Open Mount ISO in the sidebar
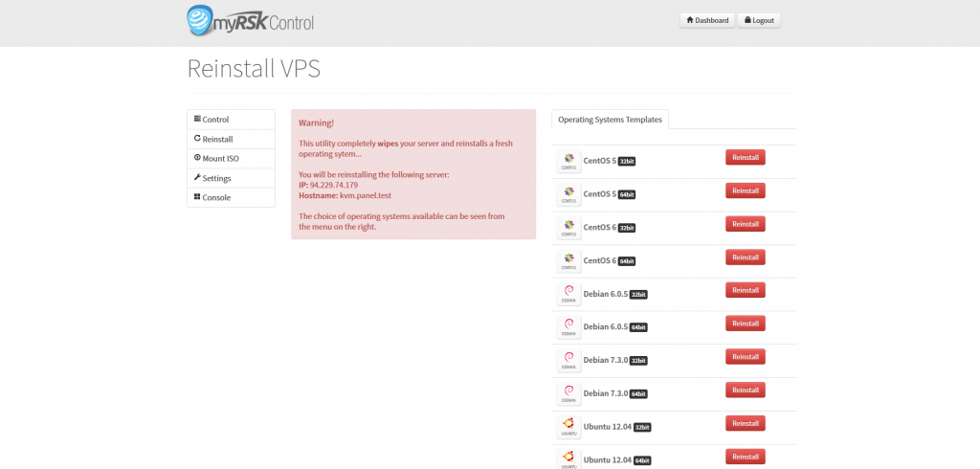This screenshot has width=980, height=469. 231,158
